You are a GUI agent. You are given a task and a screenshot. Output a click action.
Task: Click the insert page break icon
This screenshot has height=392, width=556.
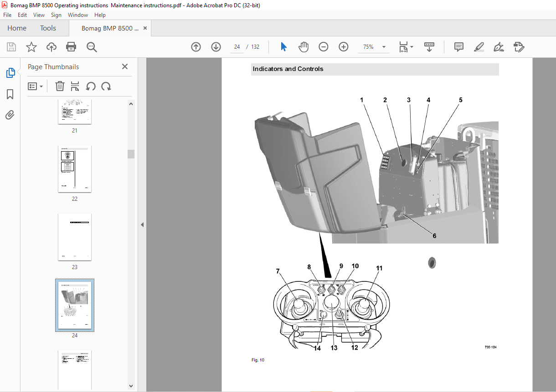coord(75,86)
